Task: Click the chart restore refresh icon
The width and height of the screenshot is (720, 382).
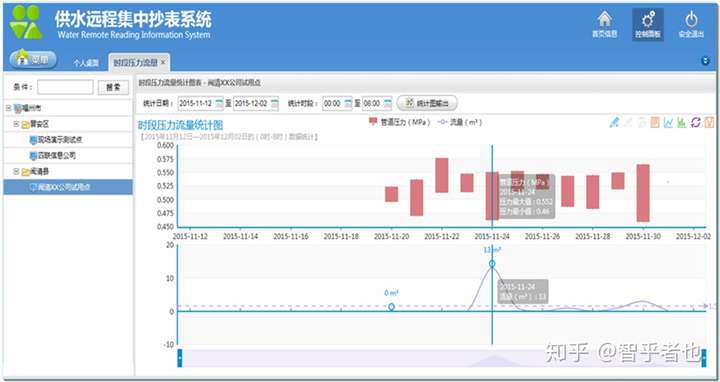Action: pyautogui.click(x=696, y=122)
